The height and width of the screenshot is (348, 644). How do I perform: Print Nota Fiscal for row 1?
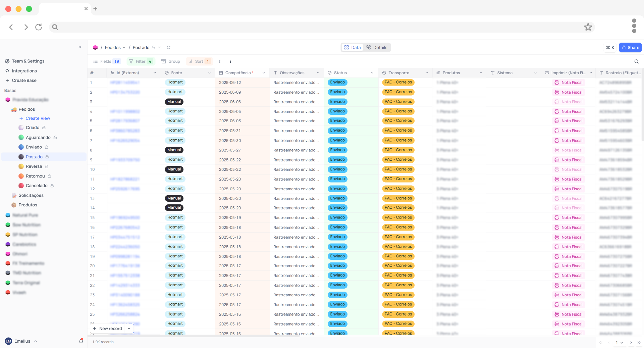pyautogui.click(x=569, y=83)
